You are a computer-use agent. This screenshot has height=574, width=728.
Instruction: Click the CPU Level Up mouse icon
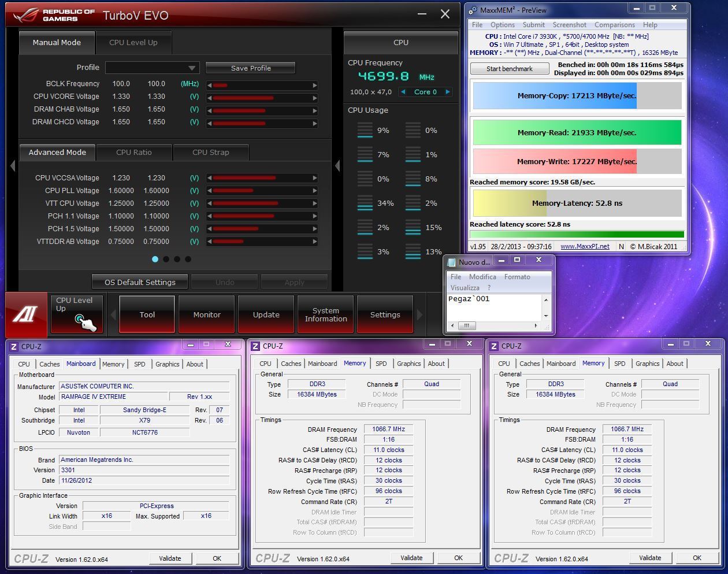pos(86,323)
